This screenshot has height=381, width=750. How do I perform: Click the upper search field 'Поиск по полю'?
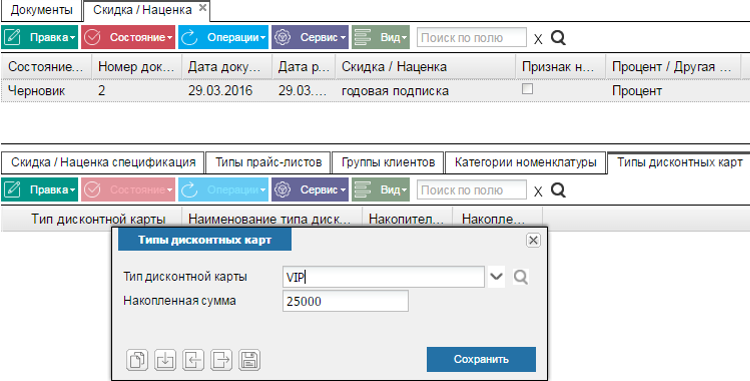(x=472, y=37)
